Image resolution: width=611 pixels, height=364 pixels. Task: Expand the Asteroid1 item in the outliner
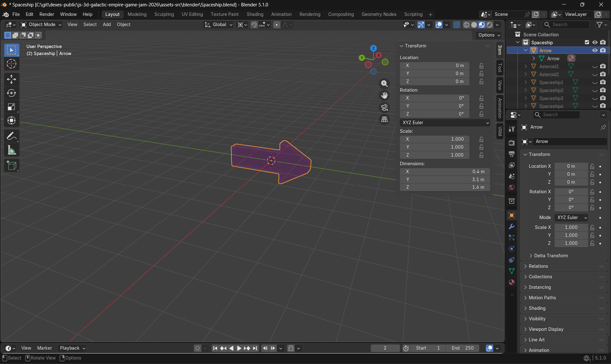(x=525, y=66)
